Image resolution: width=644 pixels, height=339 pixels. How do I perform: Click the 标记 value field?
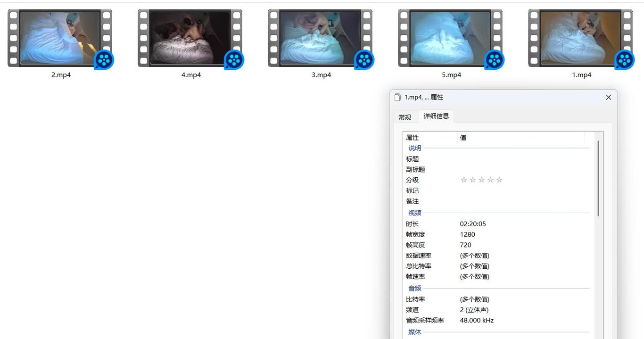[x=523, y=190]
